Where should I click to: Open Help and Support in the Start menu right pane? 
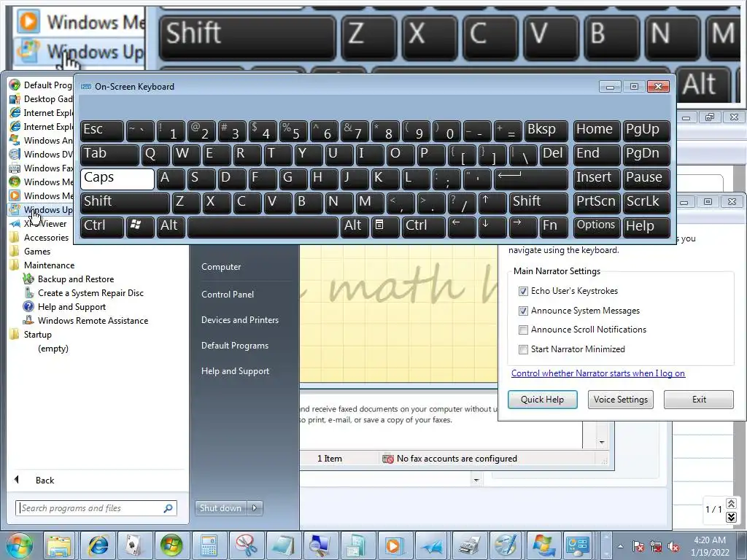pyautogui.click(x=236, y=371)
